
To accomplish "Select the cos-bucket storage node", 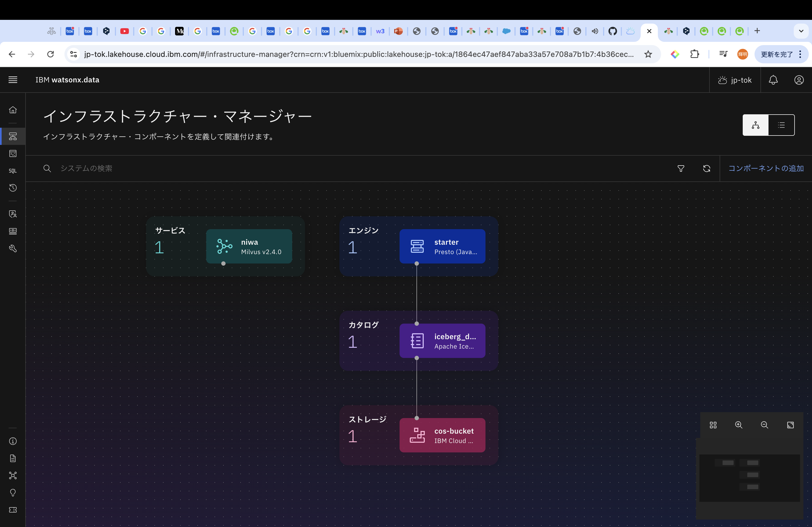I will pos(442,435).
